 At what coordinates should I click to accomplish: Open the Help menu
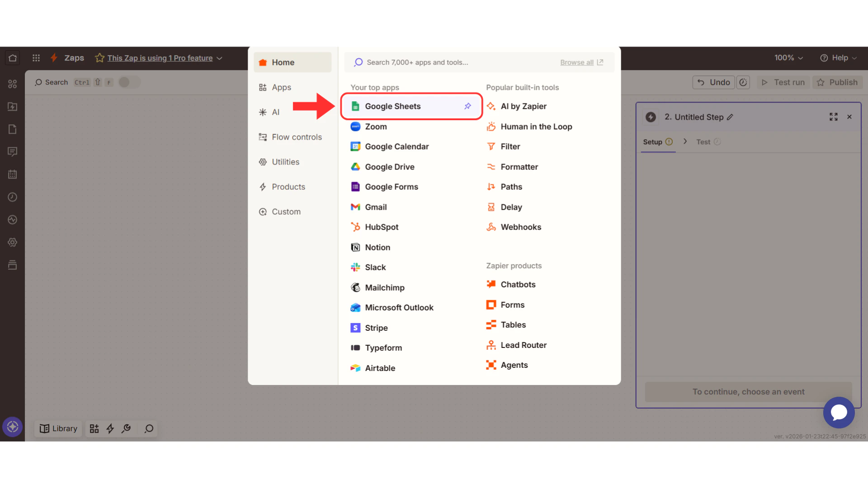click(839, 58)
